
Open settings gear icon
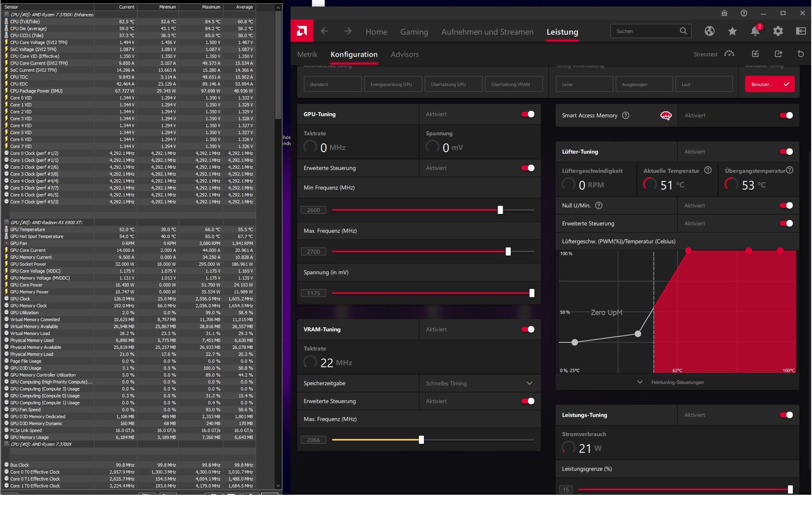[778, 31]
